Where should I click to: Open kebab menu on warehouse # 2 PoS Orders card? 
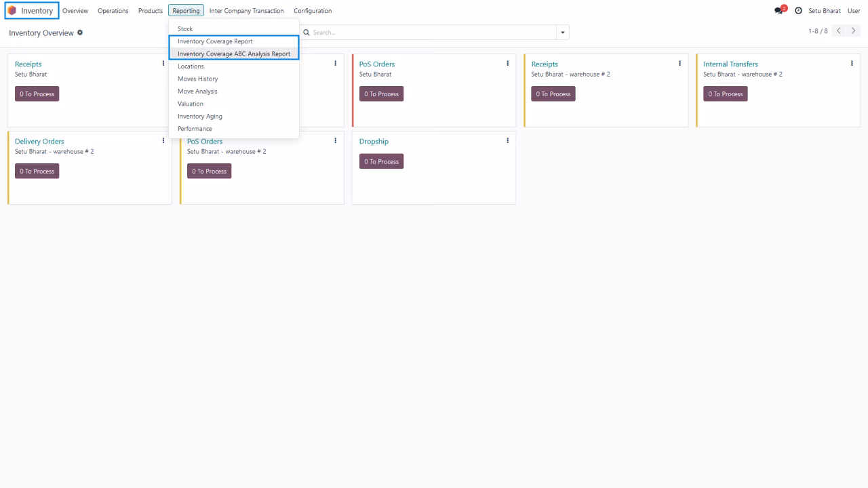click(336, 141)
